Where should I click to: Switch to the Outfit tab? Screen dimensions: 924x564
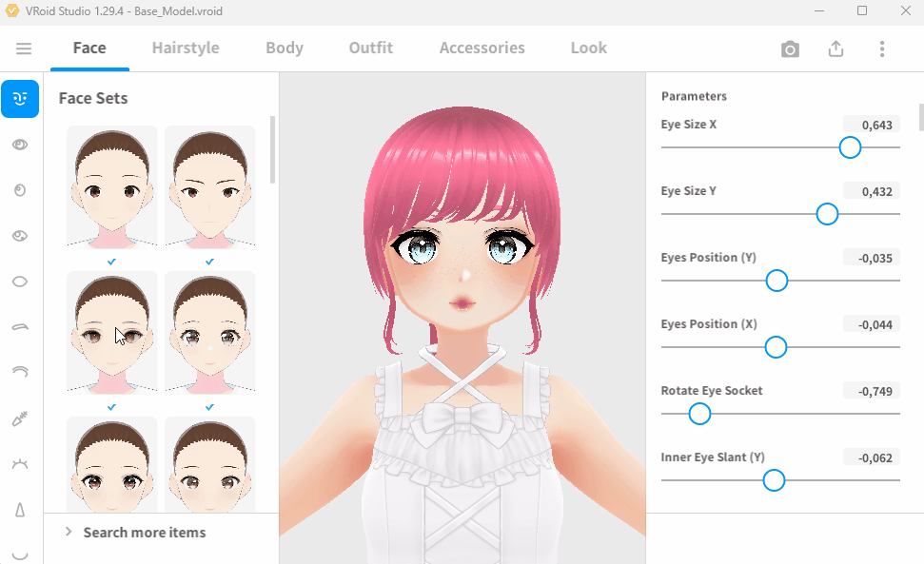click(370, 49)
